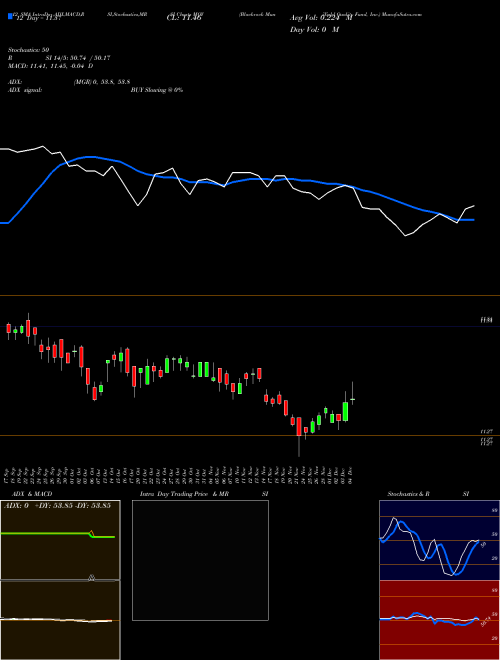Viewport: 500px width, 660px height.
Task: Click the upper price level label on right axis
Action: coord(487,320)
